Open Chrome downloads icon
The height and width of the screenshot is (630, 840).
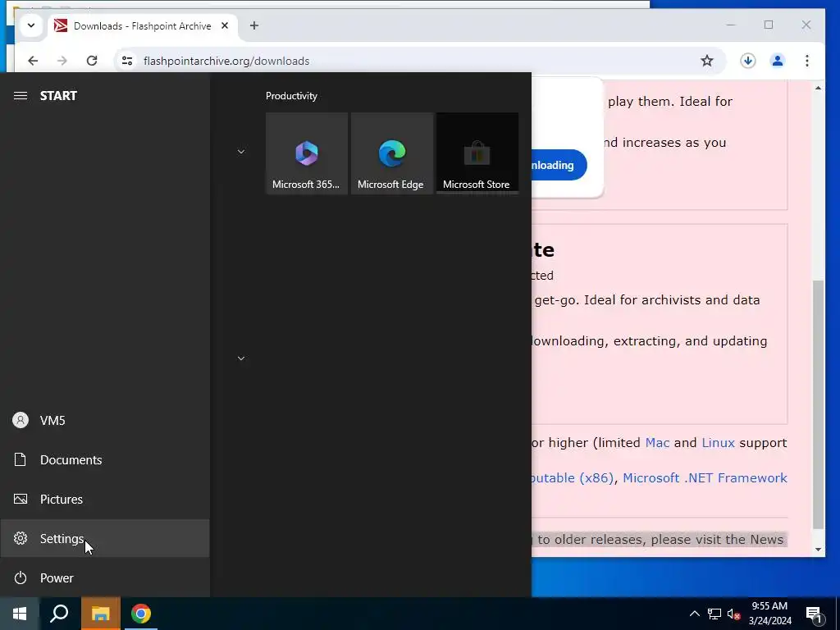click(x=748, y=61)
